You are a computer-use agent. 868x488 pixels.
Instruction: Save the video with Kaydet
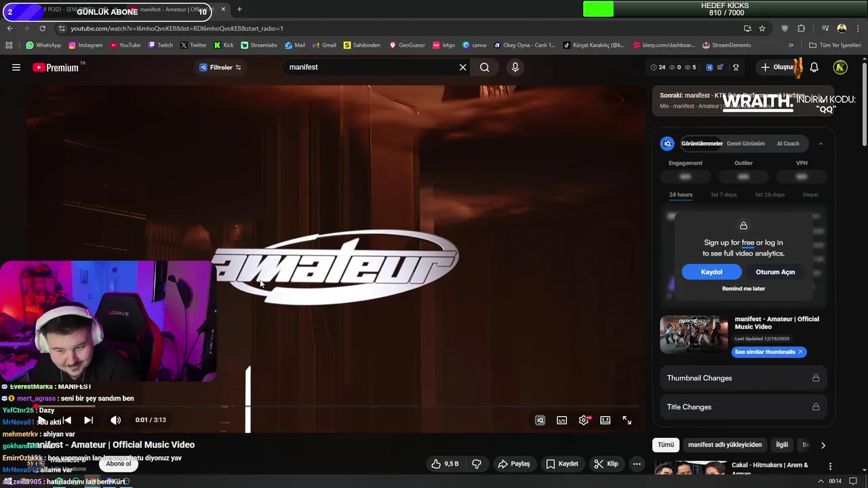tap(562, 464)
